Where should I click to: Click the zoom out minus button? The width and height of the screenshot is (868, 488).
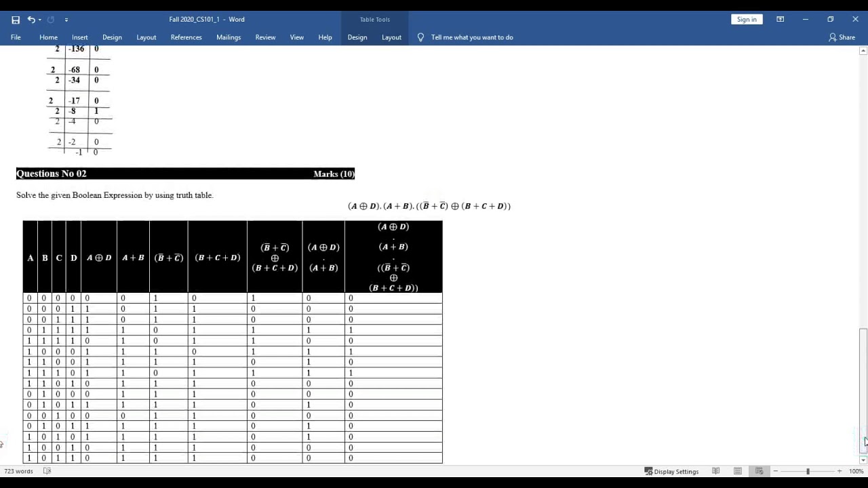[776, 471]
